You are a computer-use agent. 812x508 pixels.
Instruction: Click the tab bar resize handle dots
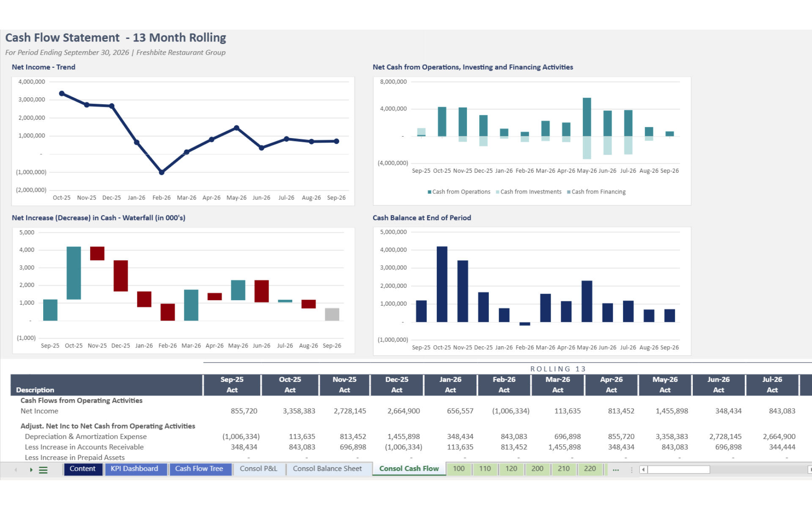pos(631,469)
